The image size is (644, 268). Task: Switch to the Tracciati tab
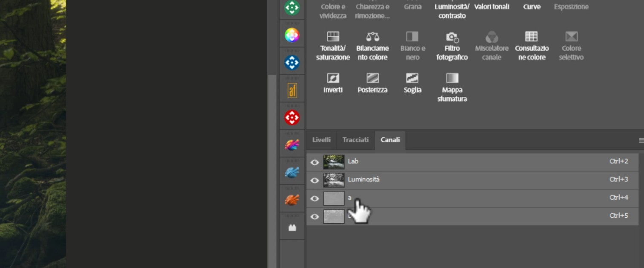pyautogui.click(x=355, y=140)
